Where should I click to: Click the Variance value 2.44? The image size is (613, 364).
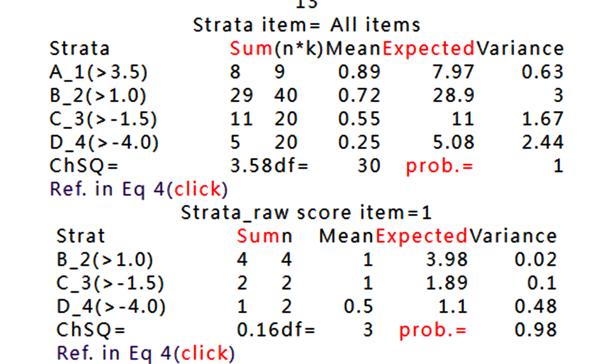[542, 142]
